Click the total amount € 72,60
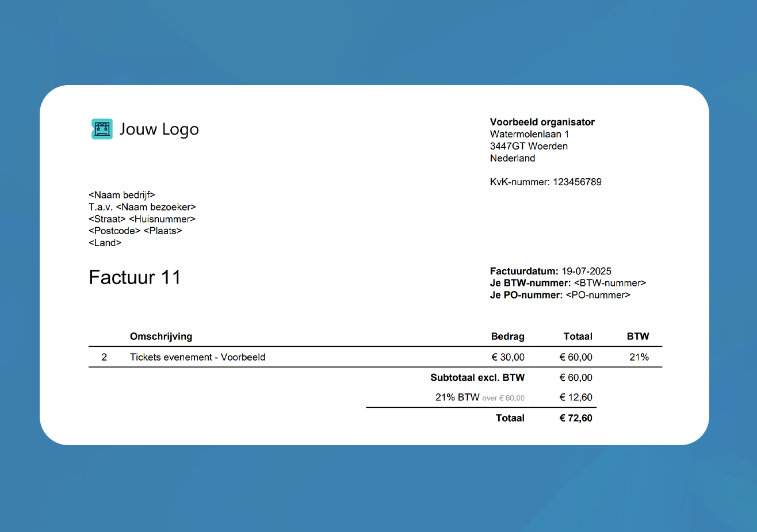 576,418
